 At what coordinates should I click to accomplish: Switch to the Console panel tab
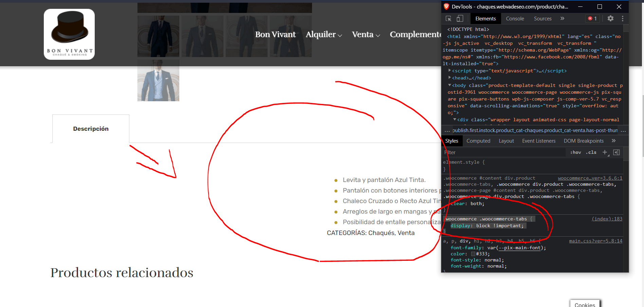[x=515, y=19]
